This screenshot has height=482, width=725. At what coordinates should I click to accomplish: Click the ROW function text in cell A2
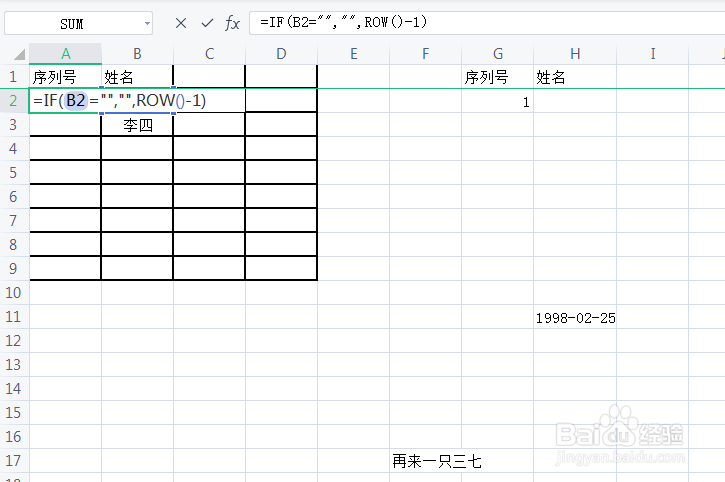coord(155,100)
